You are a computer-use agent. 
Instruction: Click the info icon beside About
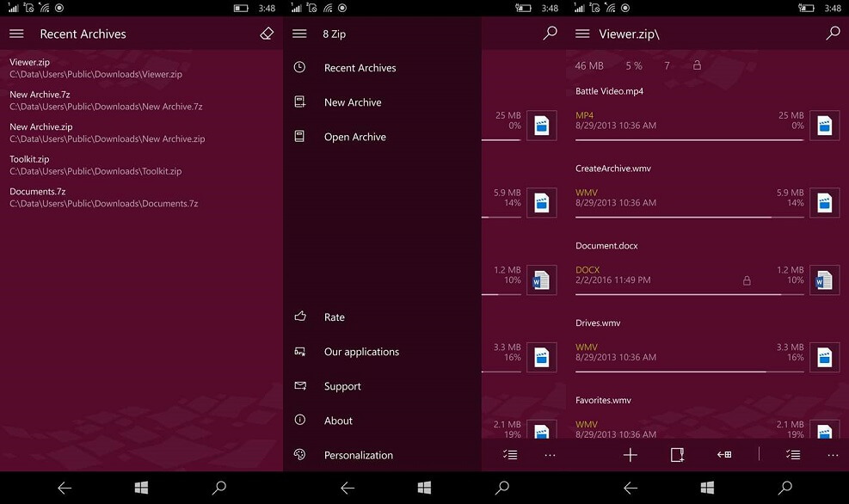300,420
